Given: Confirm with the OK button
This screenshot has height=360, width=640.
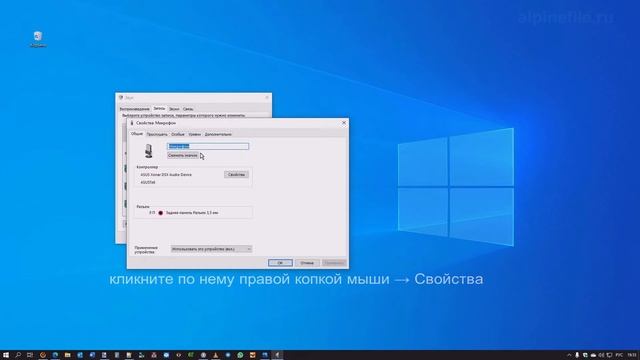Looking at the screenshot, I should (280, 263).
